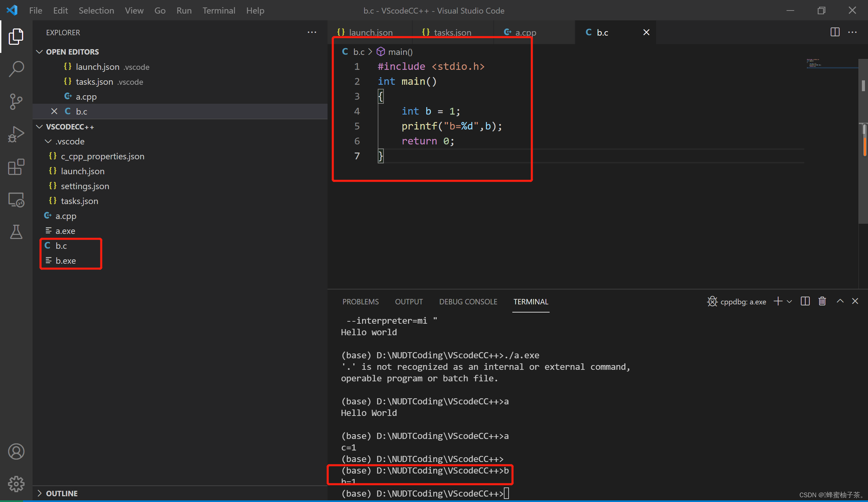Split the terminal panel
Screen dimensions: 868x502
point(805,301)
